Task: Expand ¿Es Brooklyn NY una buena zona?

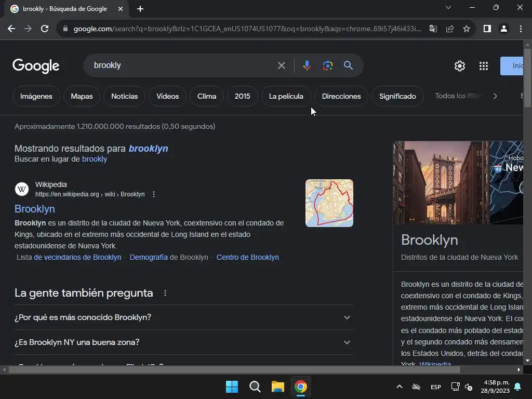Action: [x=184, y=342]
